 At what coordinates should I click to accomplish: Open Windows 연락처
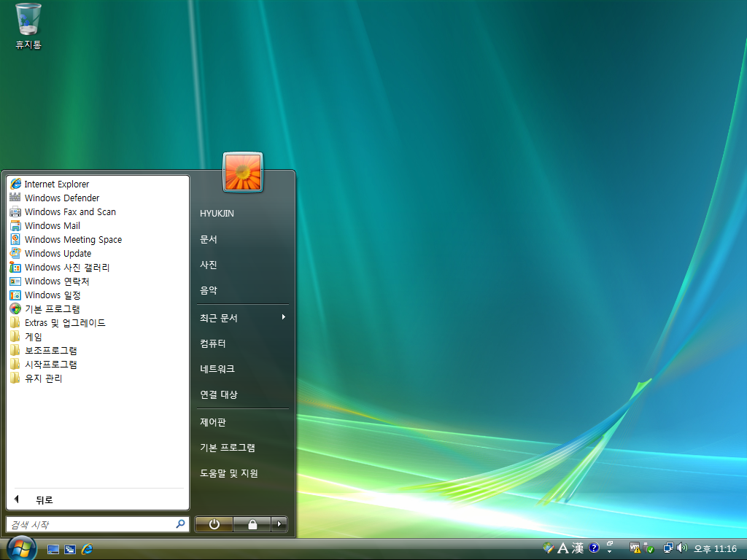[98, 281]
